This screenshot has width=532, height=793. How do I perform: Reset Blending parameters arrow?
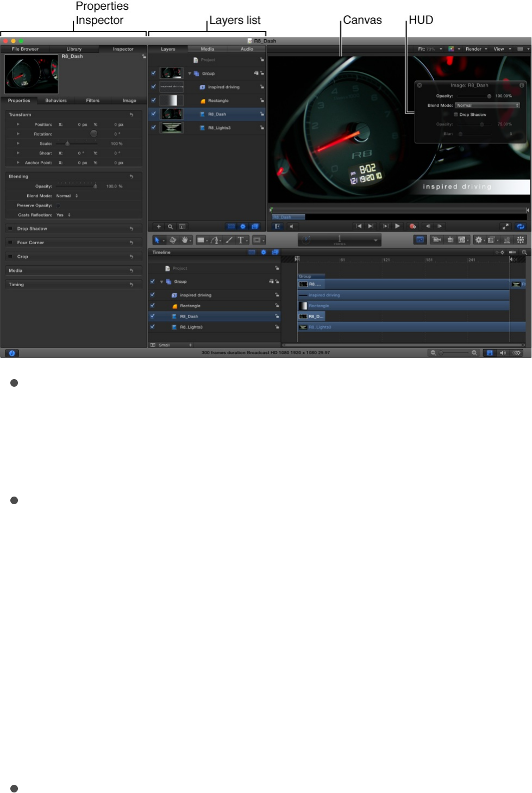[x=131, y=177]
